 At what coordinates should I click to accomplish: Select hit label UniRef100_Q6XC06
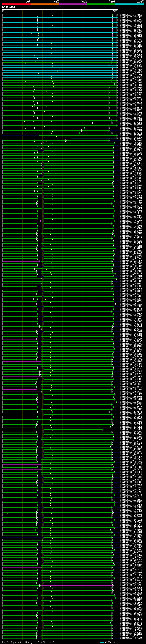tap(131, 83)
